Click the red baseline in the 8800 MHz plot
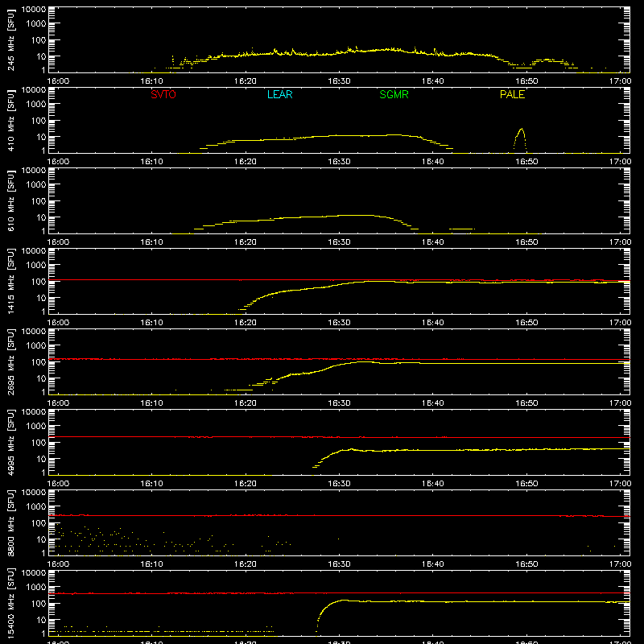 [x=339, y=515]
